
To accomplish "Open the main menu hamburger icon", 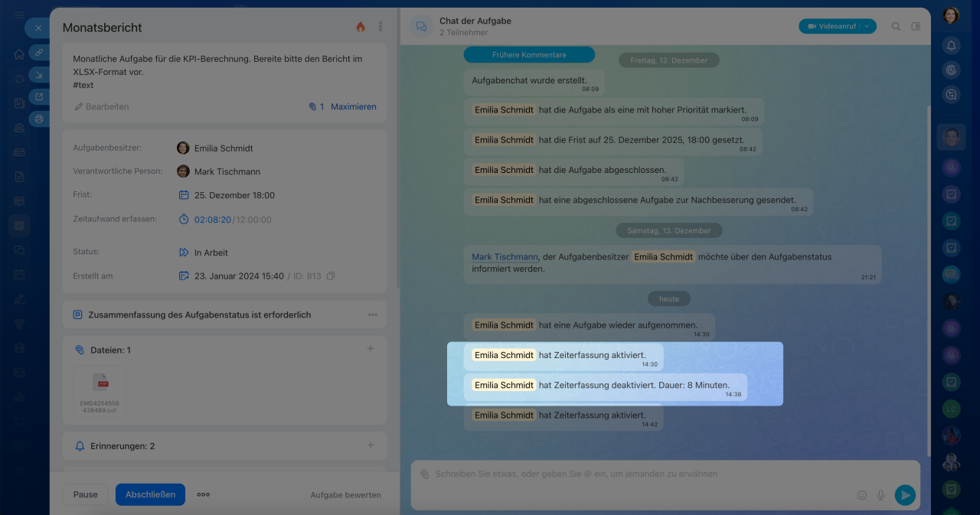I will (19, 15).
